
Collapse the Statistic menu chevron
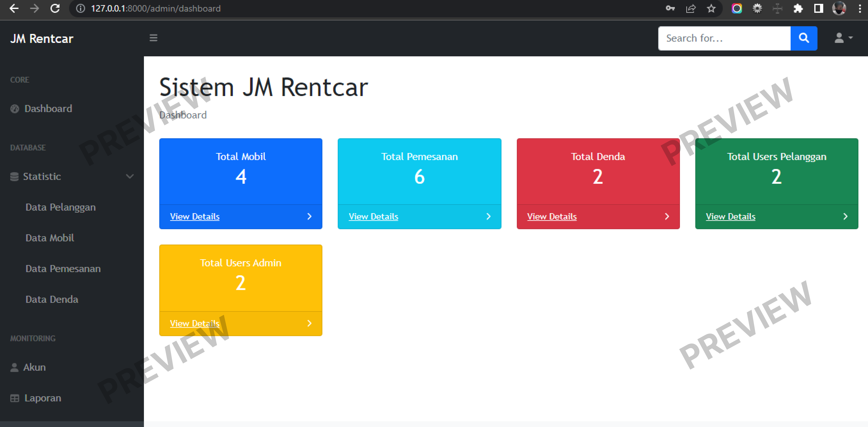click(x=130, y=176)
